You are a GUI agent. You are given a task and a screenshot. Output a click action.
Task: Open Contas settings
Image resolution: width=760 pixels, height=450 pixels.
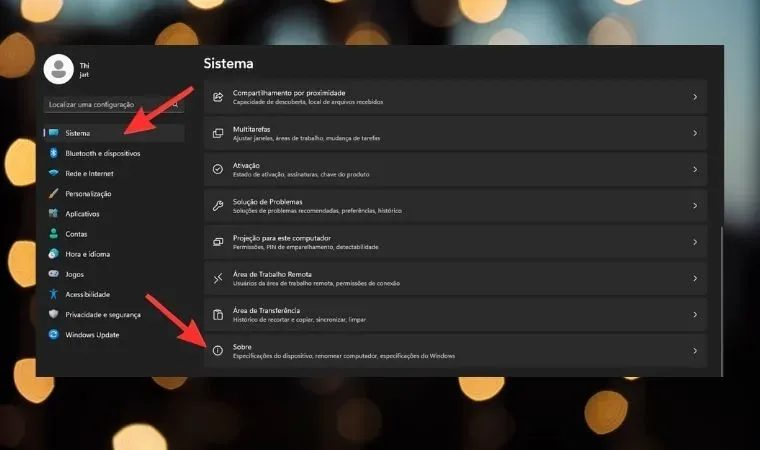coord(114,234)
